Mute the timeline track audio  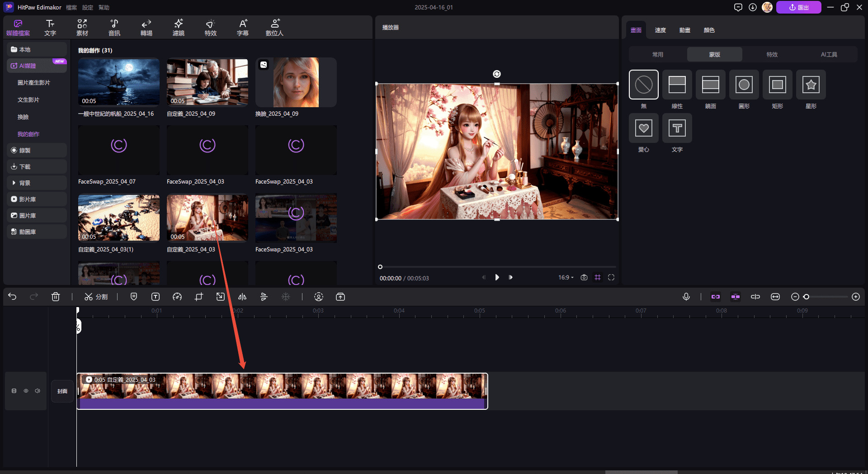click(x=38, y=391)
